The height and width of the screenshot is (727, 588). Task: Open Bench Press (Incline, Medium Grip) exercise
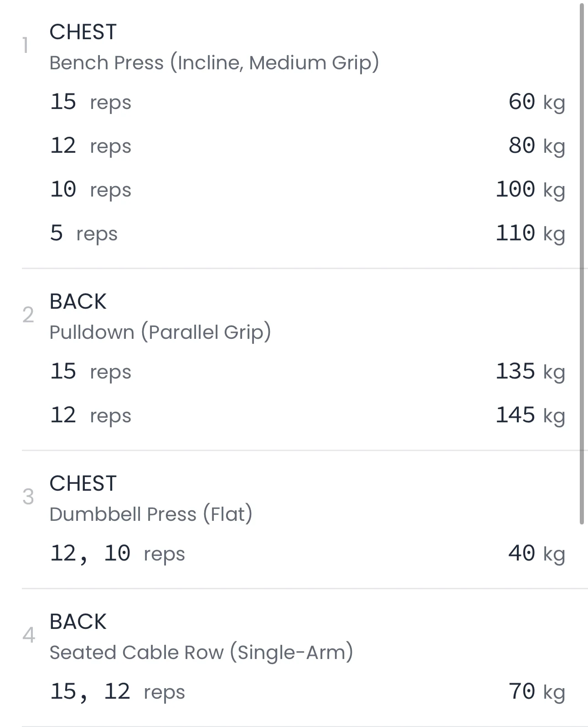pyautogui.click(x=214, y=62)
